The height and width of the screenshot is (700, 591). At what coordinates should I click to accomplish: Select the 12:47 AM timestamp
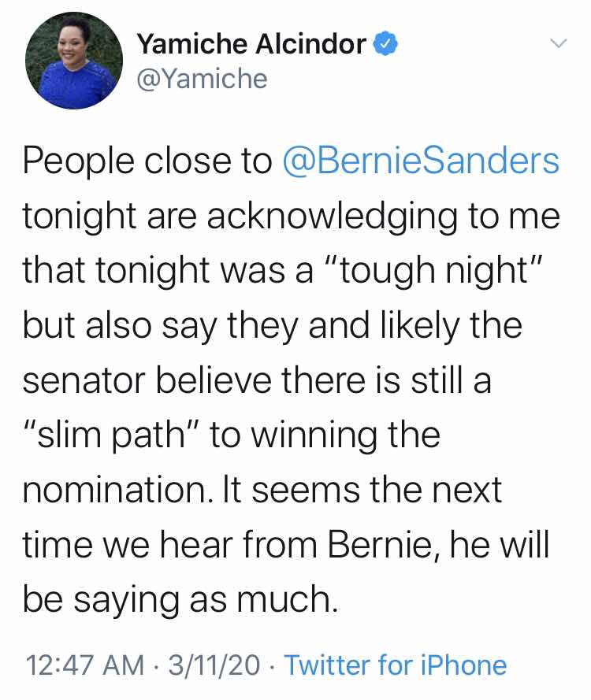pyautogui.click(x=85, y=665)
